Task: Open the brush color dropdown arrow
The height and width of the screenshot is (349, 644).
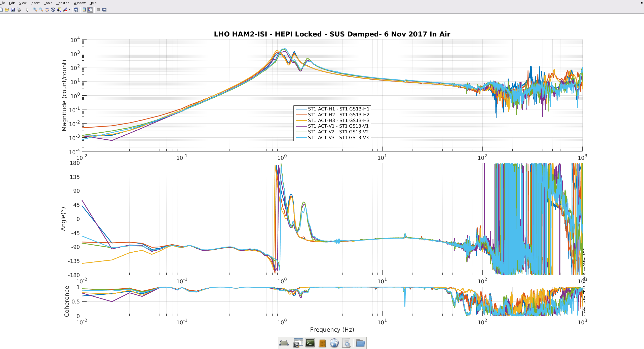Action: [x=69, y=10]
